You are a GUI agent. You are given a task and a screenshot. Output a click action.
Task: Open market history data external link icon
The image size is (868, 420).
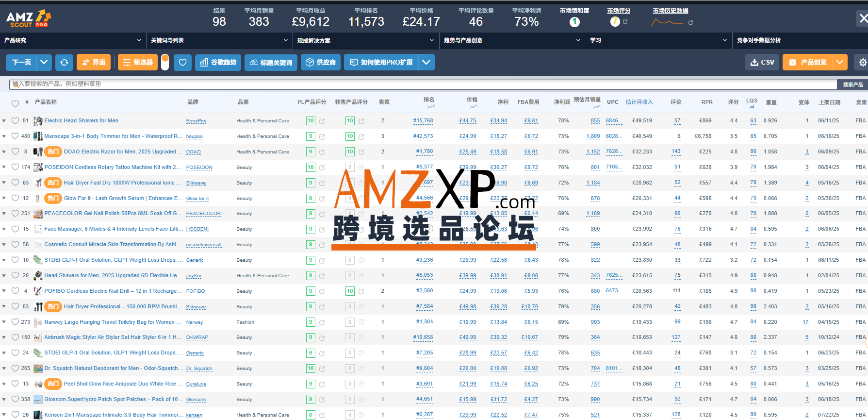pos(690,22)
